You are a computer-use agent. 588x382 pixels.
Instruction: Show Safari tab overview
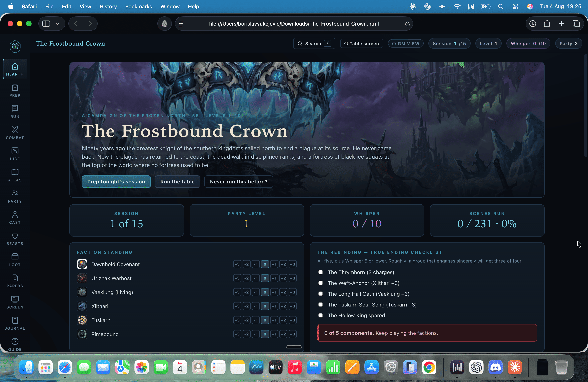pyautogui.click(x=576, y=24)
